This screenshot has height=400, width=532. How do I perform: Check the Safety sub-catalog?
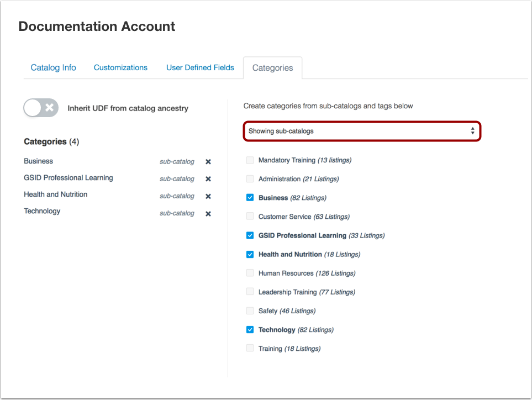pyautogui.click(x=250, y=310)
